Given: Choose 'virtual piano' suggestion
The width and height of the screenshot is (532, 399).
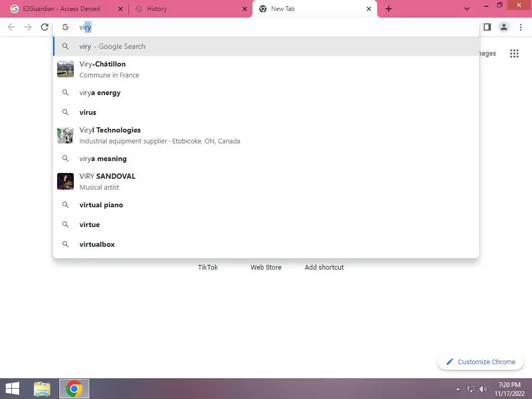Looking at the screenshot, I should 266,205.
